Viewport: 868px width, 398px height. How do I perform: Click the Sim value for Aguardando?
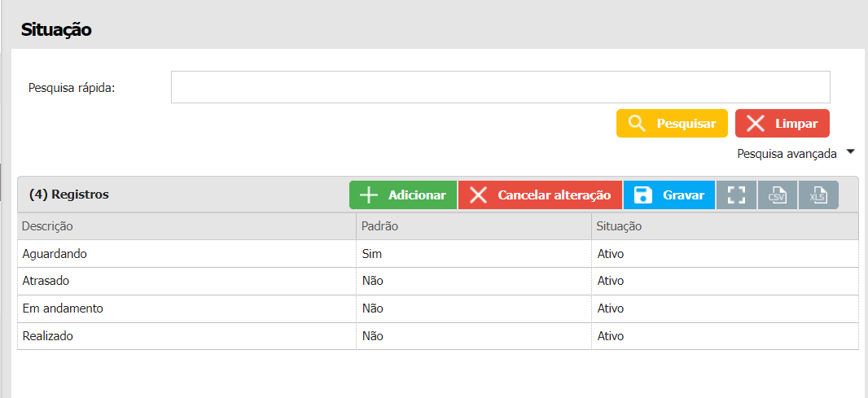pyautogui.click(x=372, y=254)
